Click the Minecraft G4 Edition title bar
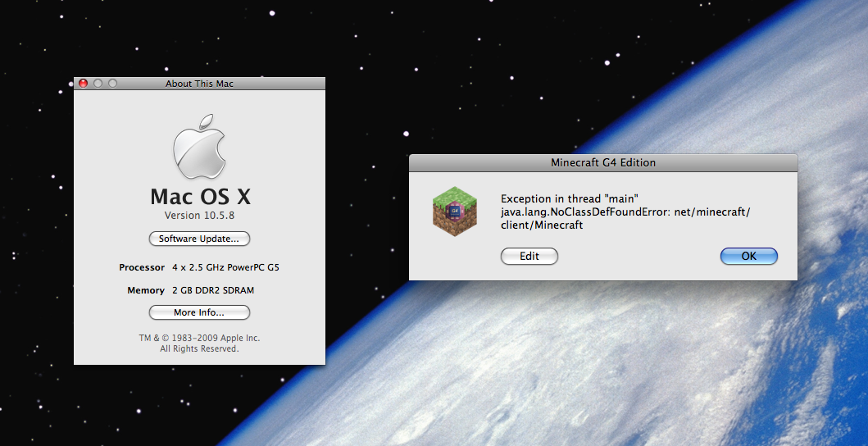 click(x=603, y=163)
